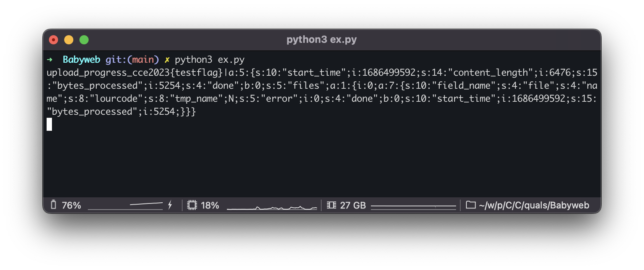Click the CPU chip icon
Viewport: 644px width, 270px height.
click(x=192, y=205)
